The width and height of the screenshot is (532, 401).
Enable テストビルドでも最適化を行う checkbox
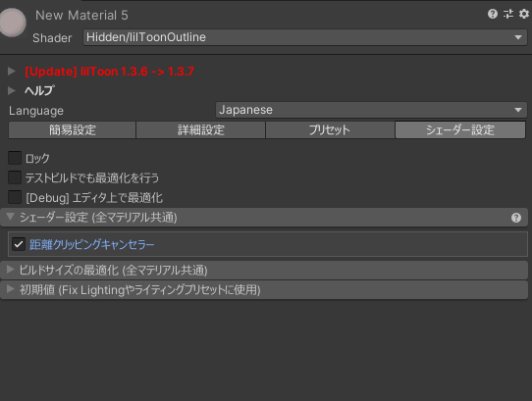click(15, 177)
